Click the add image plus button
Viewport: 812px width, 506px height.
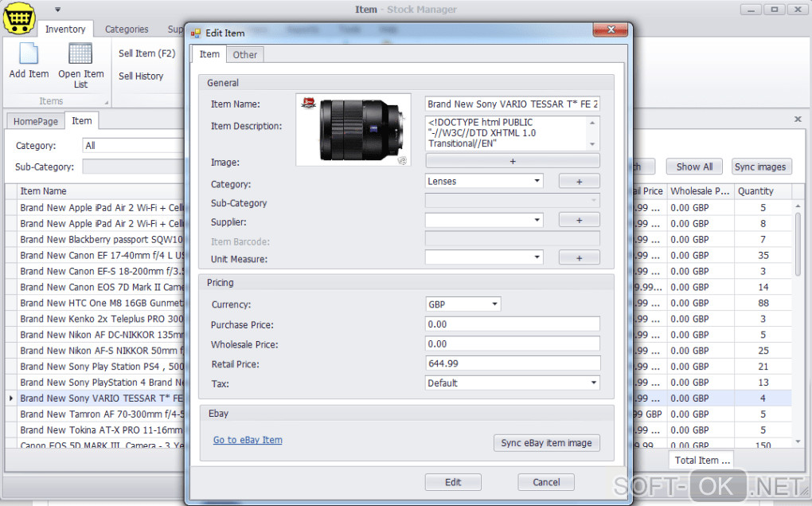[x=513, y=161]
